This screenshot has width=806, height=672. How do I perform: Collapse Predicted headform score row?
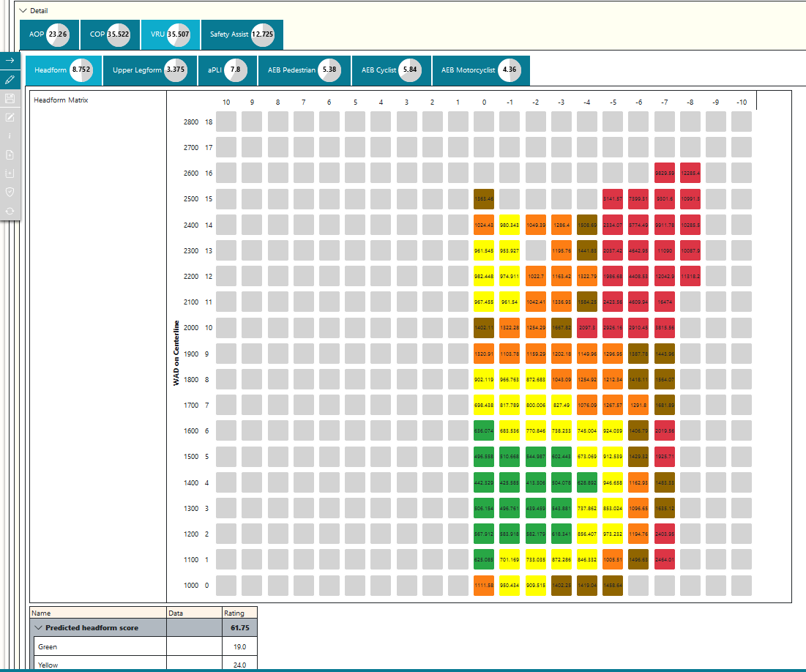(38, 628)
